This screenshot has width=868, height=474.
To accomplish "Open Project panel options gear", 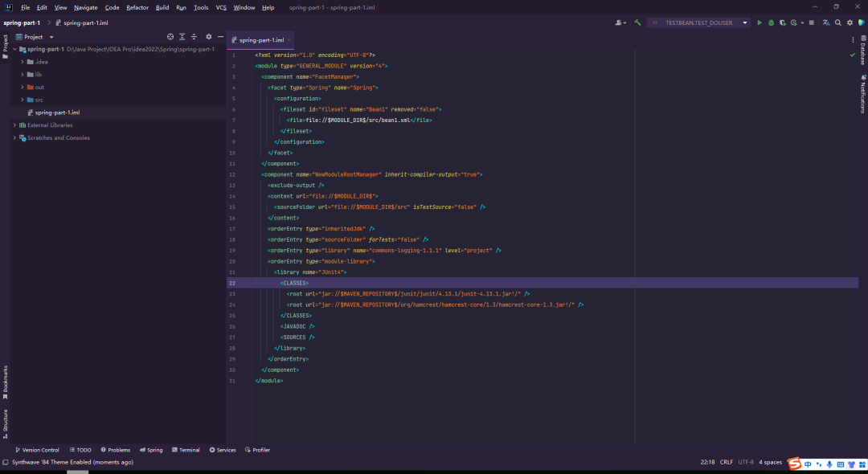I will [x=209, y=37].
